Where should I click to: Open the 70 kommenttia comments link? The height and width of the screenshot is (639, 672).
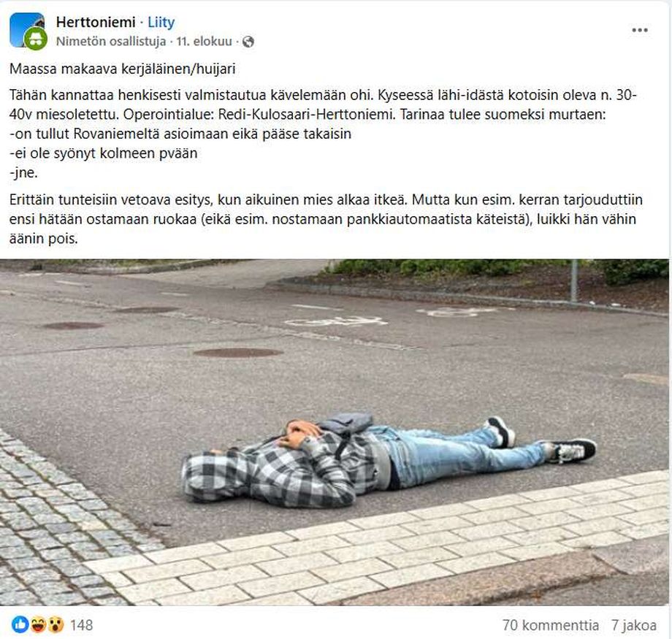(x=551, y=625)
